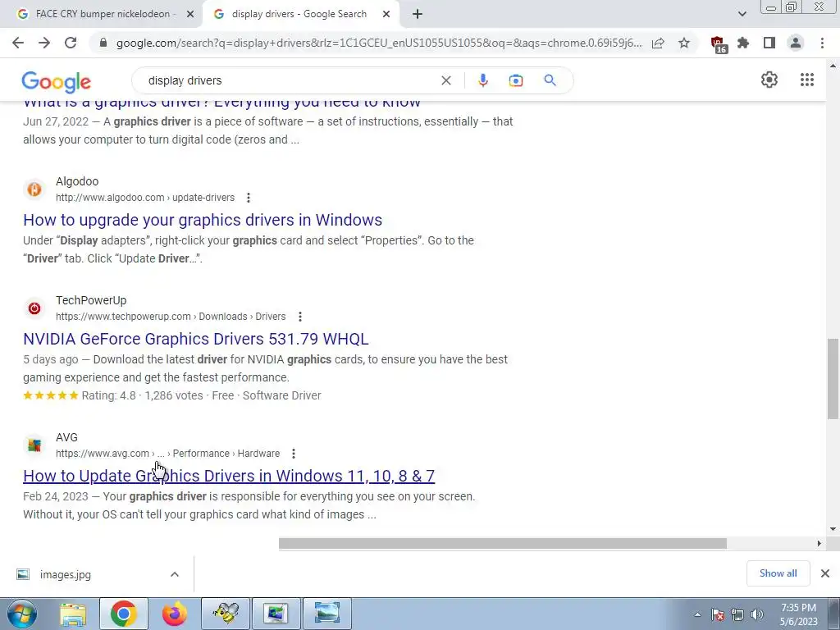Click the Rating: 4.8 text

[x=108, y=395]
